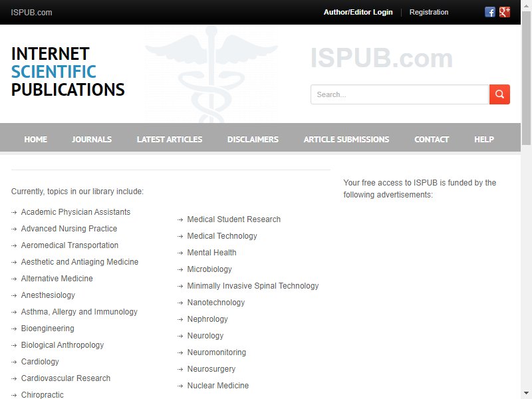Image resolution: width=532 pixels, height=399 pixels.
Task: Open the Registration link
Action: [x=429, y=12]
